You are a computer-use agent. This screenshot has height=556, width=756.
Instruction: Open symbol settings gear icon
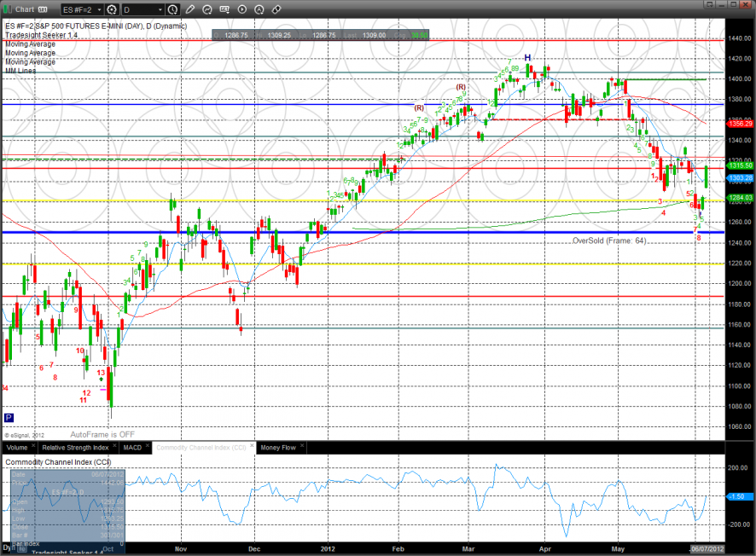click(112, 9)
